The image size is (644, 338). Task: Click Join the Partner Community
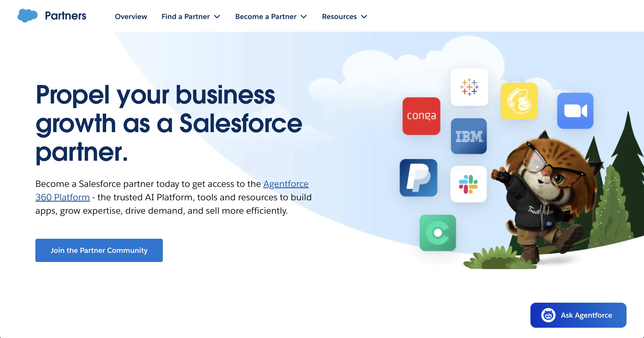coord(99,250)
